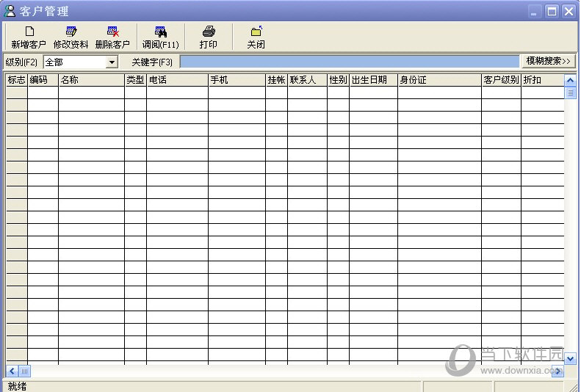Select the 身份证 column header
Screen dimensions: 581x392
point(439,80)
